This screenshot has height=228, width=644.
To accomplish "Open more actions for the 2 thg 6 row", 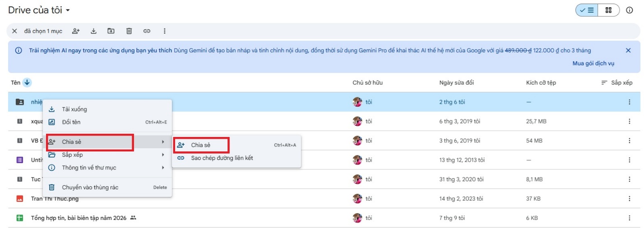I will [630, 102].
